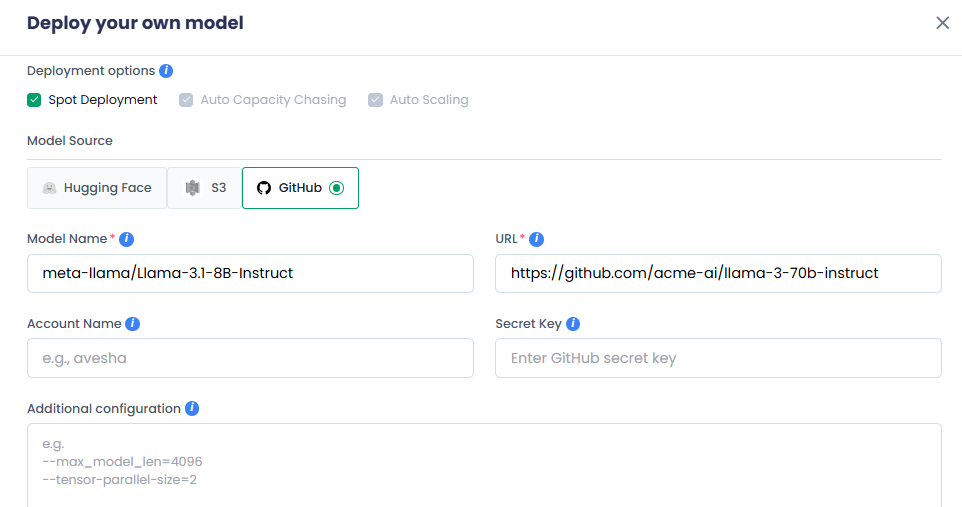Click the Hugging Face emoji icon
Image resolution: width=962 pixels, height=507 pixels.
(x=49, y=188)
